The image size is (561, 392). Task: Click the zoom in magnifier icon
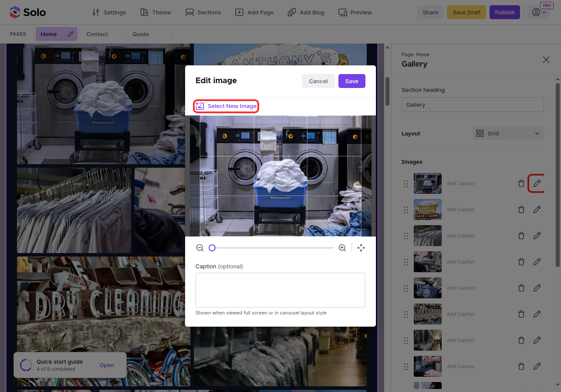coord(342,248)
